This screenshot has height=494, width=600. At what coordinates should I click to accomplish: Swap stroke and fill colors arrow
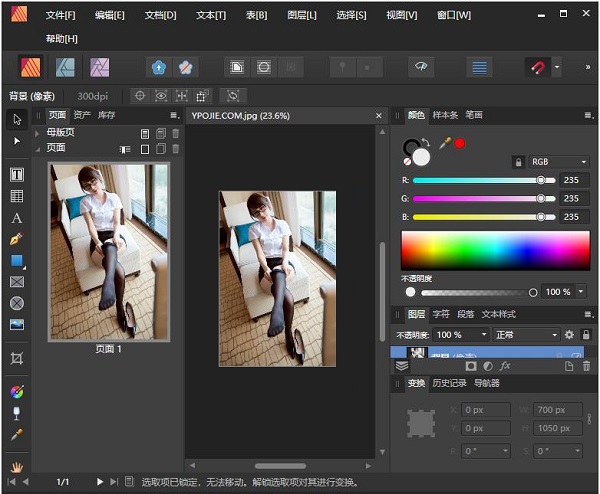tap(426, 142)
